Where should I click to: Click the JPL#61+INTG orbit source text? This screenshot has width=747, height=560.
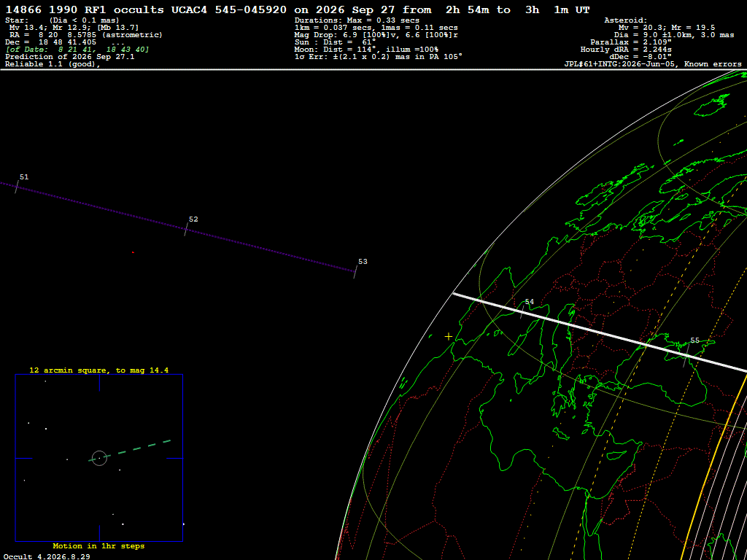(x=653, y=64)
